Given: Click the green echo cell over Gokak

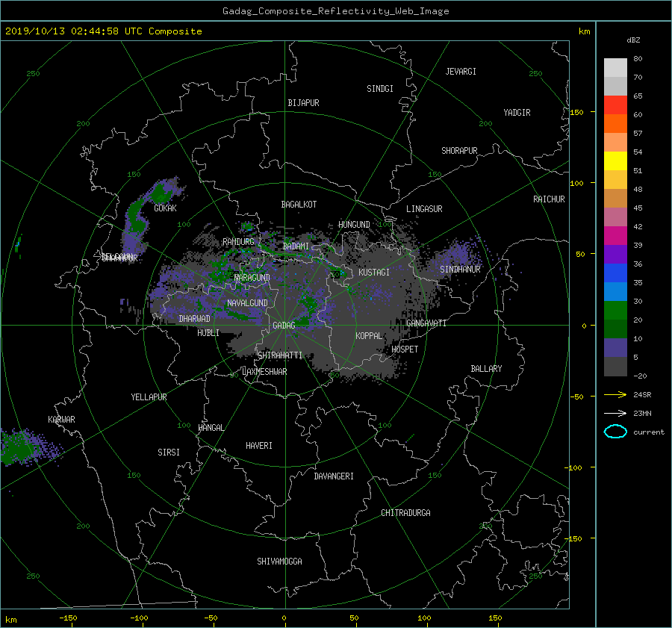Looking at the screenshot, I should [x=163, y=192].
